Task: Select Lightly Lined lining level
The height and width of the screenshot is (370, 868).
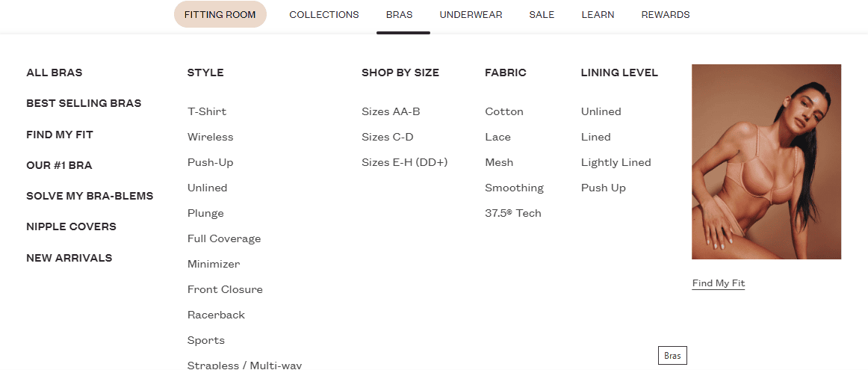Action: tap(616, 162)
